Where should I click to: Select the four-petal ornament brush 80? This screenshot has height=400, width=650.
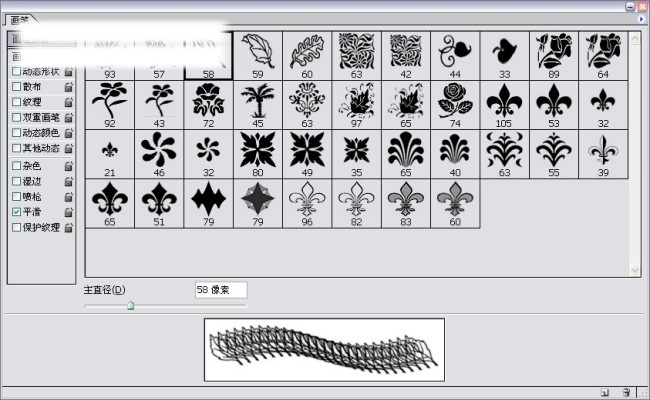coord(258,154)
